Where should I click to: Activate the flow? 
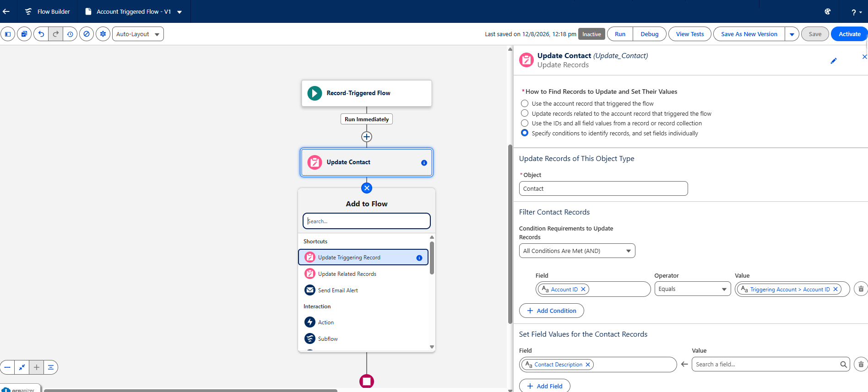coord(849,34)
